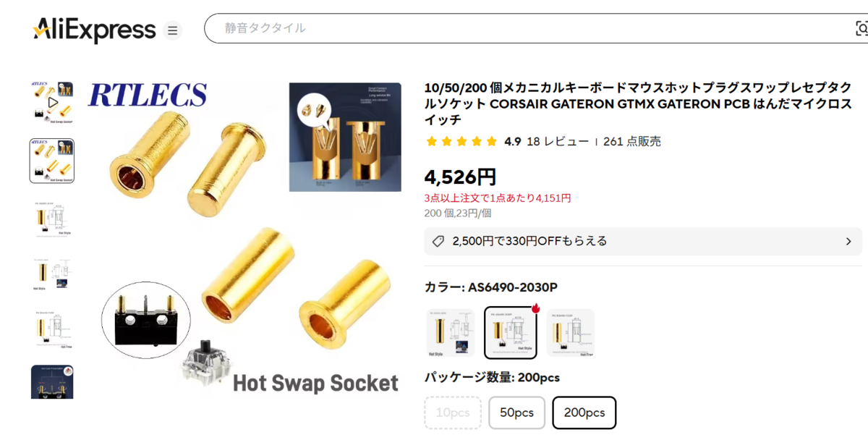Image resolution: width=868 pixels, height=440 pixels.
Task: Open the 2,500円で330円OFF coupon banner
Action: pyautogui.click(x=643, y=242)
